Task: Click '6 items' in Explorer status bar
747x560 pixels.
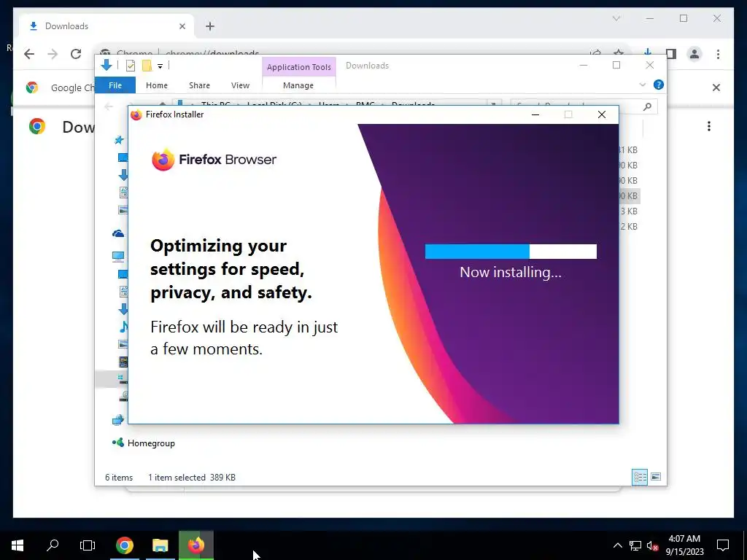Action: tap(119, 477)
